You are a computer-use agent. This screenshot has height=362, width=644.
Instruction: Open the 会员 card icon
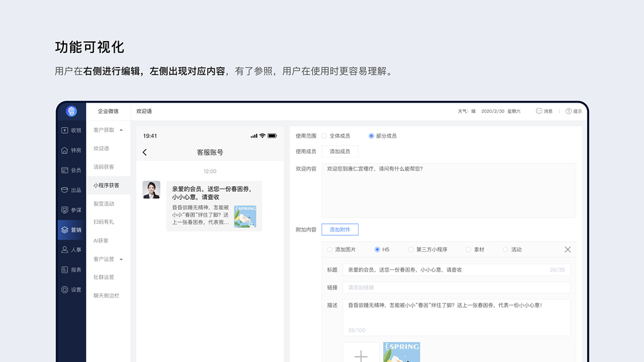[65, 170]
